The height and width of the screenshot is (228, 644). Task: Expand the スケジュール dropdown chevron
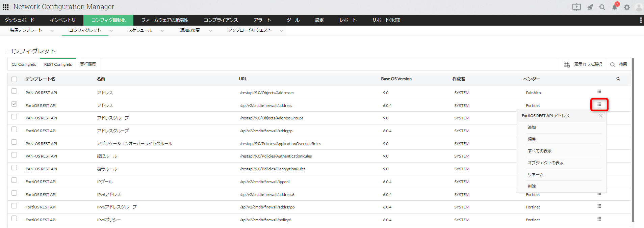162,31
